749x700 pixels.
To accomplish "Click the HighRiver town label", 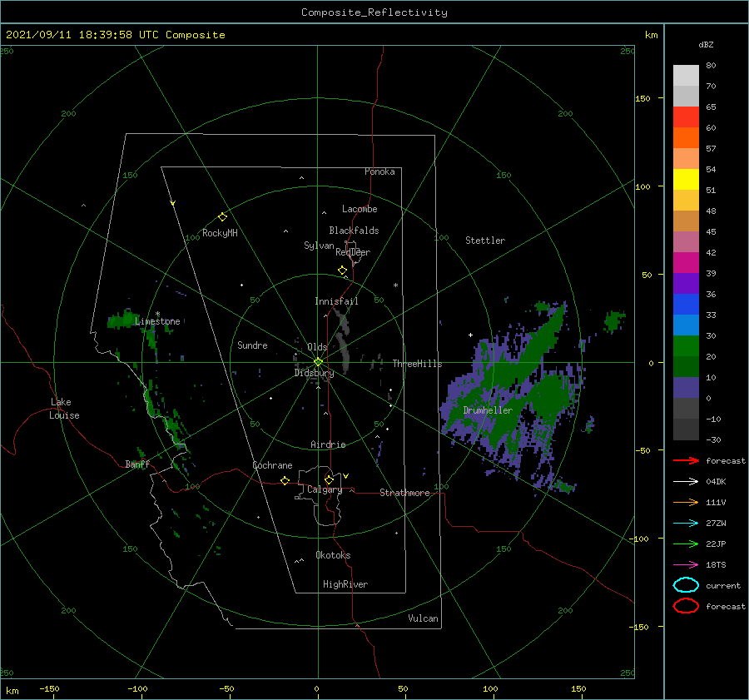I will (x=345, y=584).
